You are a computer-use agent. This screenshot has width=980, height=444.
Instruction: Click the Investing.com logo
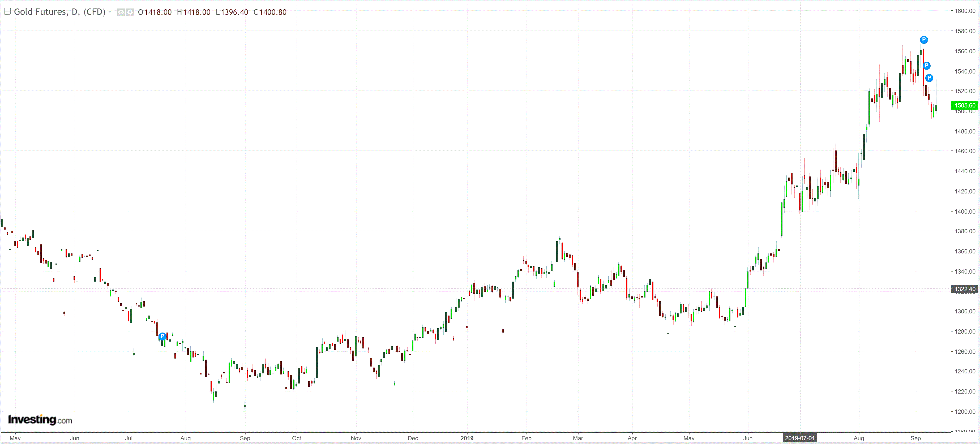(40, 420)
